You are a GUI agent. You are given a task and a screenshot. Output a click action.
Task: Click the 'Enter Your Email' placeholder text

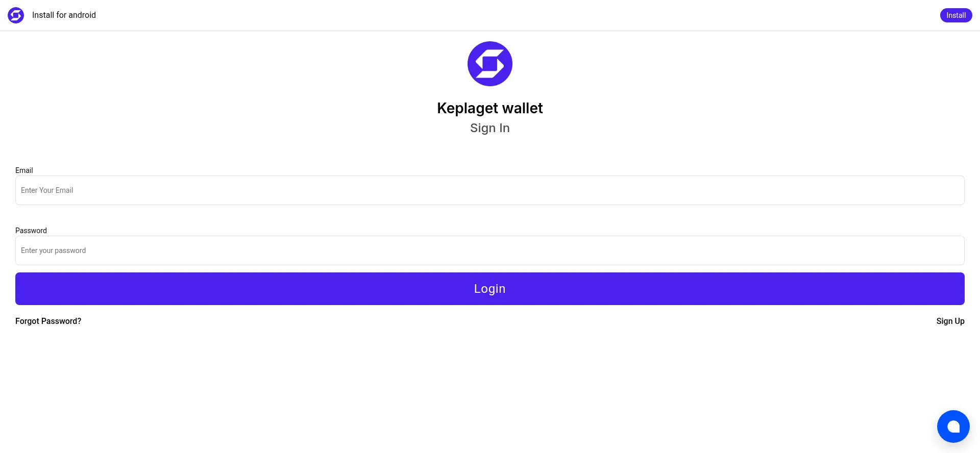click(x=47, y=190)
